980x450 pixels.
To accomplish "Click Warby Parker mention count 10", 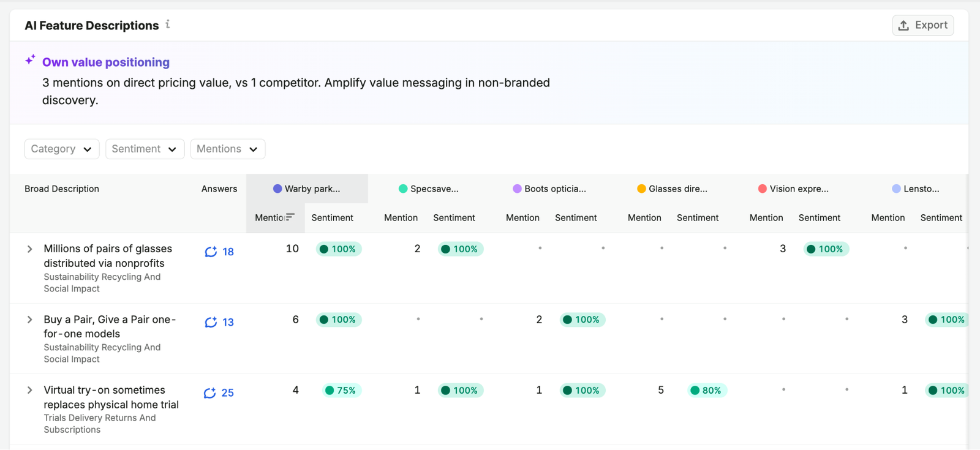I will [x=292, y=249].
